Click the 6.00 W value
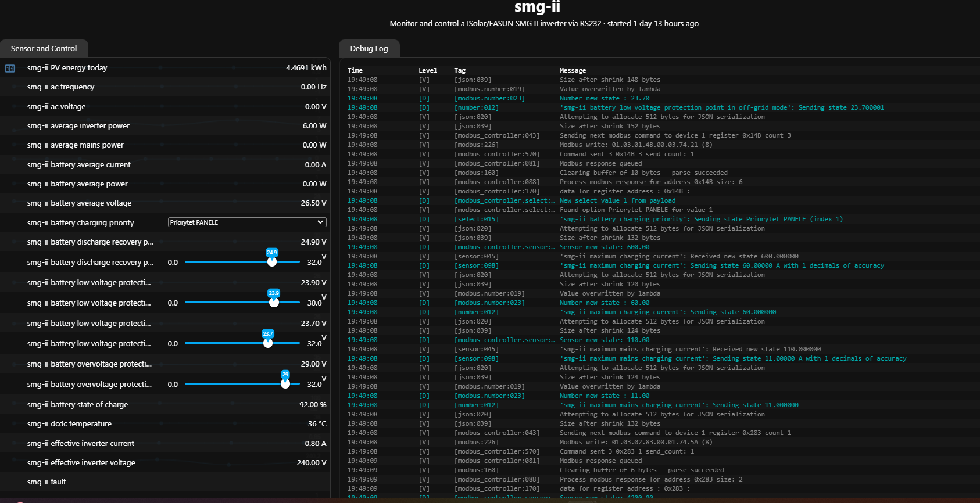980x503 pixels. pos(314,126)
